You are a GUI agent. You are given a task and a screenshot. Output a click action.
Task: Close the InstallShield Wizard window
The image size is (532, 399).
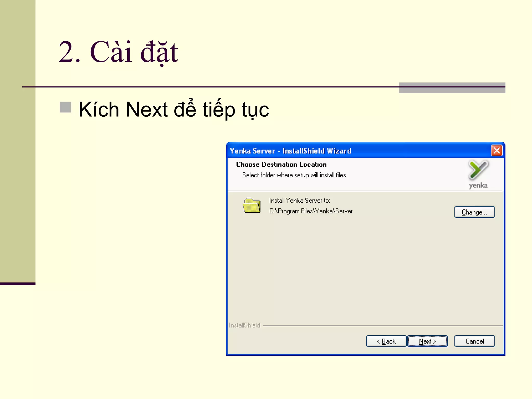point(497,151)
